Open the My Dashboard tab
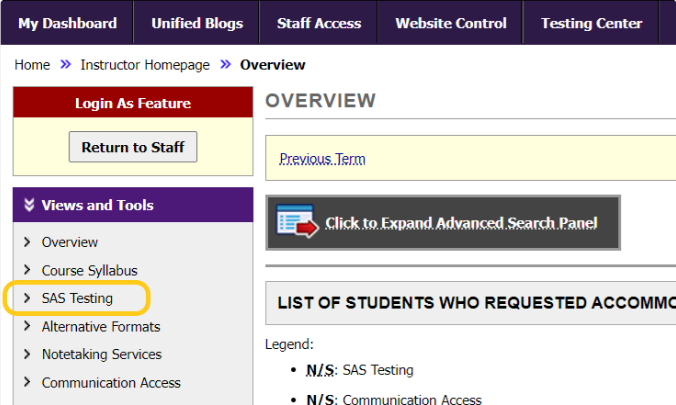Screen dimensions: 676x405 [67, 23]
